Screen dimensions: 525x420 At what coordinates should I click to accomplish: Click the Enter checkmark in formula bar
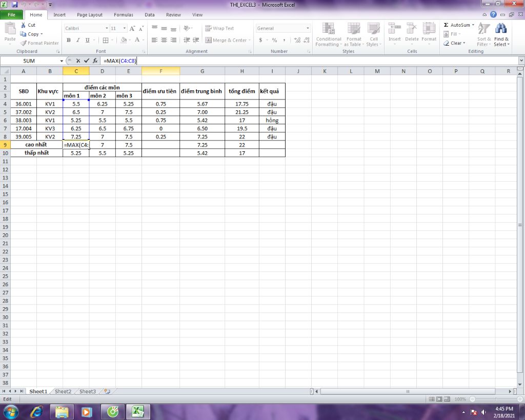87,61
